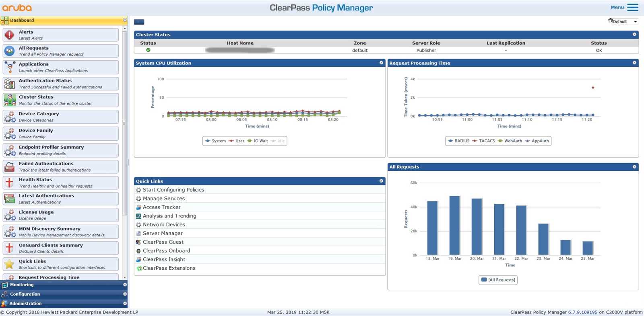Image resolution: width=644 pixels, height=316 pixels.
Task: Click the sidebar scroll down arrow
Action: (x=125, y=277)
